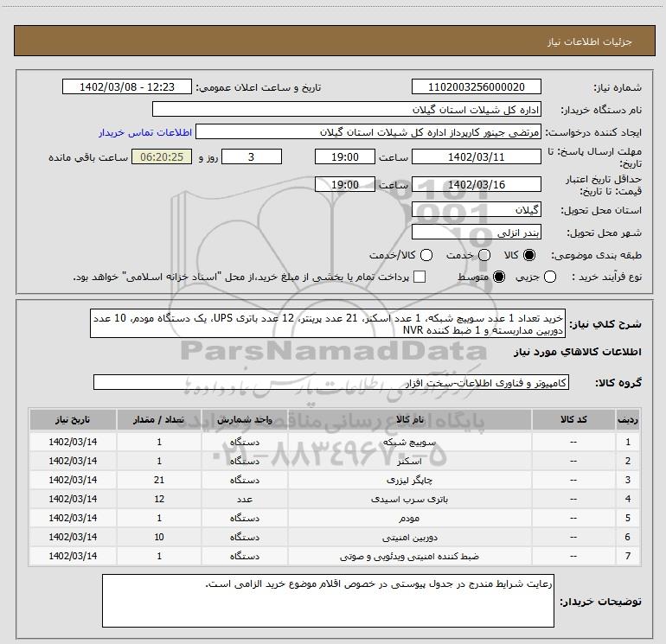
Task: Click the buyer name field اداره کل شیلات استان گیلان
Action: [347, 109]
